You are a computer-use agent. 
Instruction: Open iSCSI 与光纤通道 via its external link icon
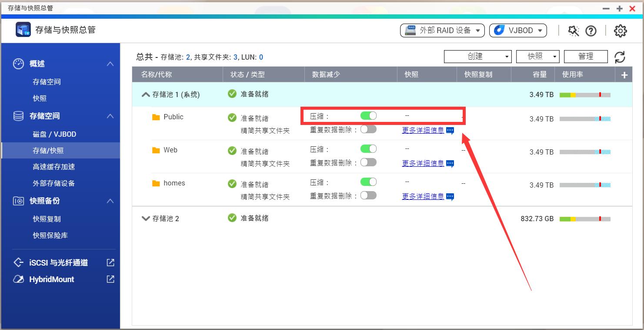pos(110,262)
